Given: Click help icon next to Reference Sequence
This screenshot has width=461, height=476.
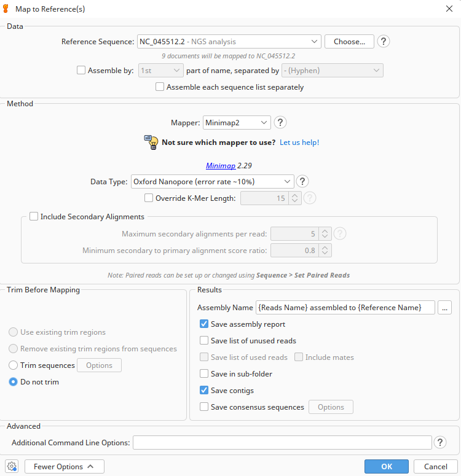Looking at the screenshot, I should pyautogui.click(x=384, y=42).
